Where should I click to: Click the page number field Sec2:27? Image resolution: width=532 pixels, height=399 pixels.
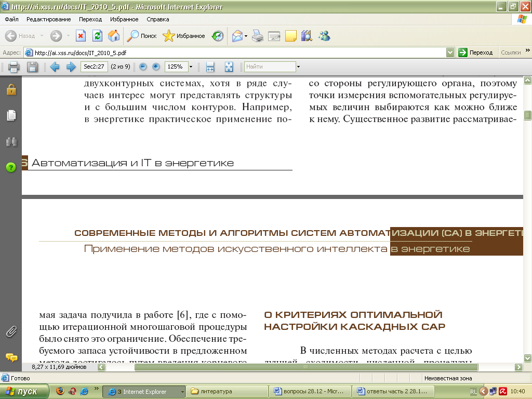(x=94, y=67)
